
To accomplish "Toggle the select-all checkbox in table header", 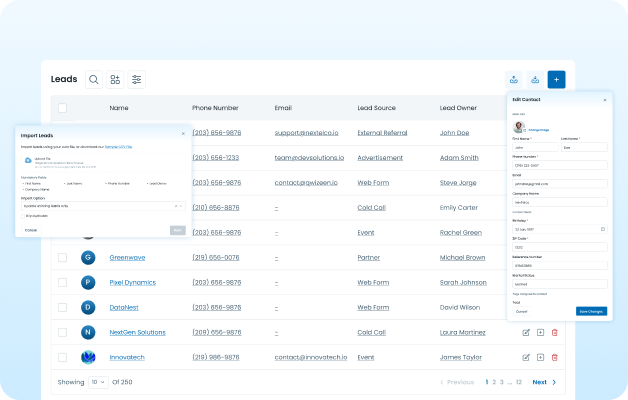I will [x=63, y=107].
